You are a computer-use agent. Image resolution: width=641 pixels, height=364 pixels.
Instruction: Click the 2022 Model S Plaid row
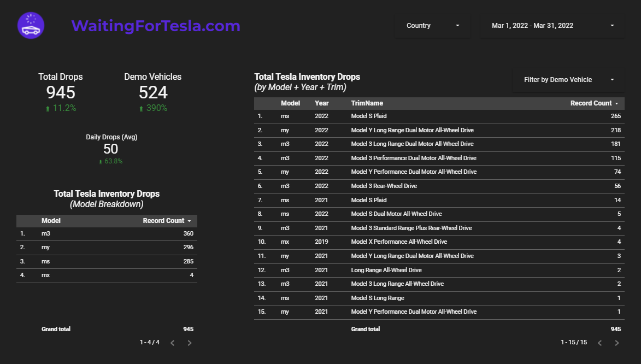pos(439,116)
